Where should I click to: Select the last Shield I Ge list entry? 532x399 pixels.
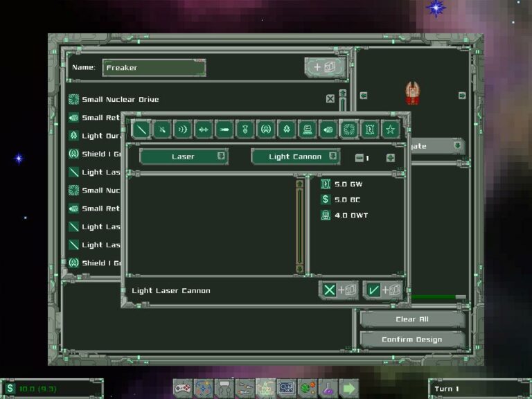(x=94, y=263)
